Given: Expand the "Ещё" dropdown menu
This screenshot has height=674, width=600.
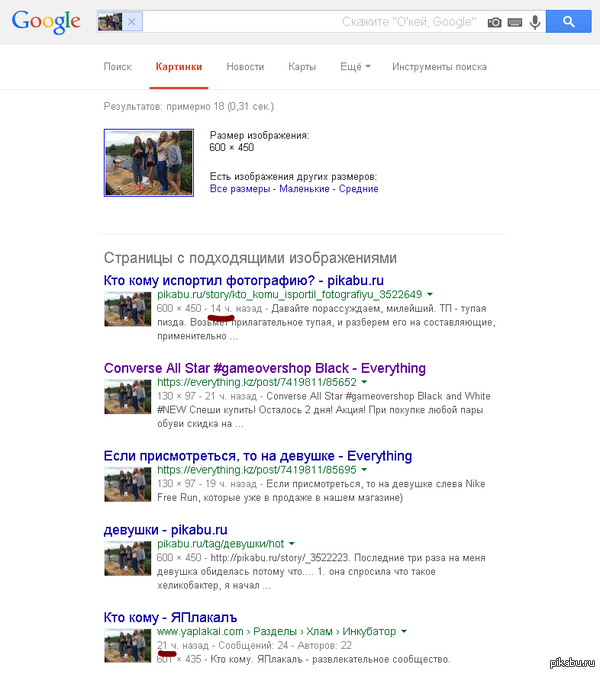Looking at the screenshot, I should point(355,67).
